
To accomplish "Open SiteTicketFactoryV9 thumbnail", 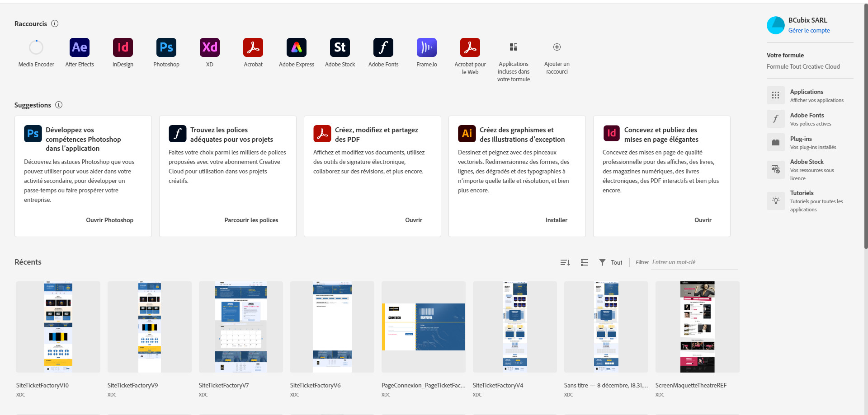I will (x=150, y=327).
